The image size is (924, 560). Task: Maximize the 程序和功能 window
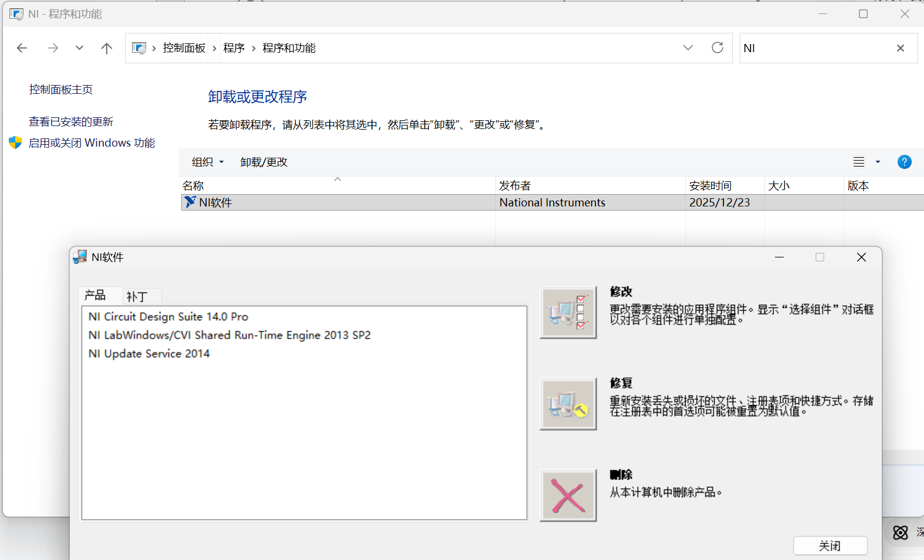[x=863, y=14]
